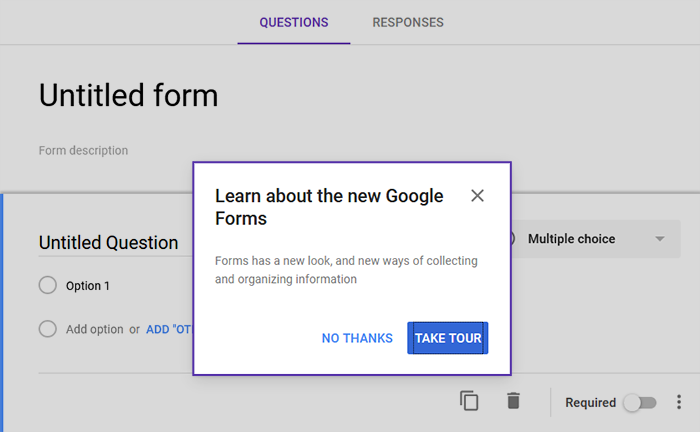Click the Add option text
Viewport: 700px width, 432px height.
click(x=95, y=329)
